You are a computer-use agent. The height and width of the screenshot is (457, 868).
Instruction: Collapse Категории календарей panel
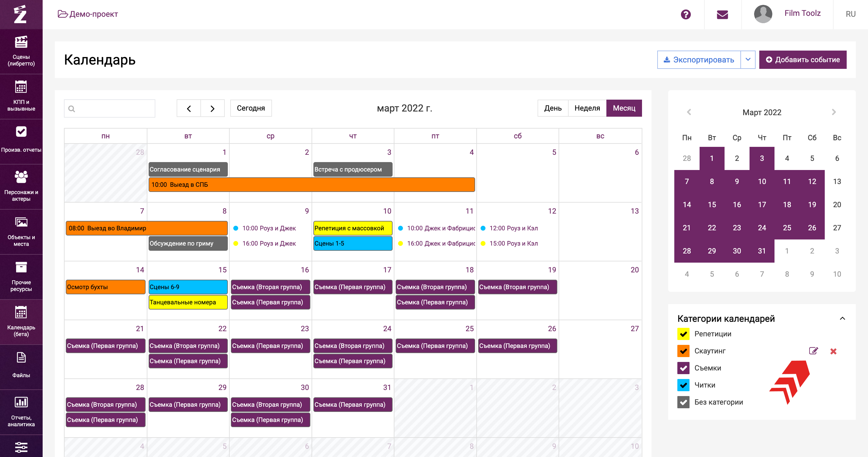click(842, 318)
